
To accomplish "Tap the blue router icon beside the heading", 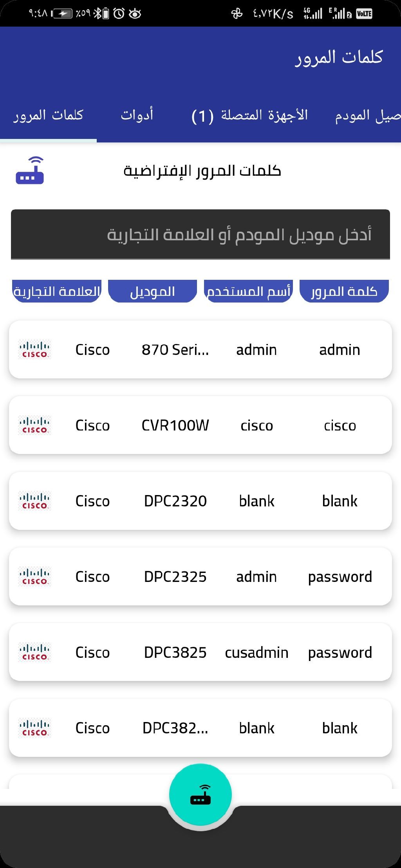I will [x=30, y=171].
